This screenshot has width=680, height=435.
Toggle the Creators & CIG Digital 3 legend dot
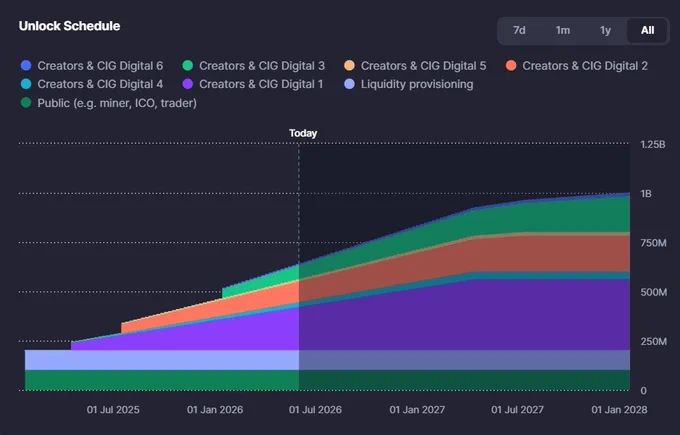(188, 65)
